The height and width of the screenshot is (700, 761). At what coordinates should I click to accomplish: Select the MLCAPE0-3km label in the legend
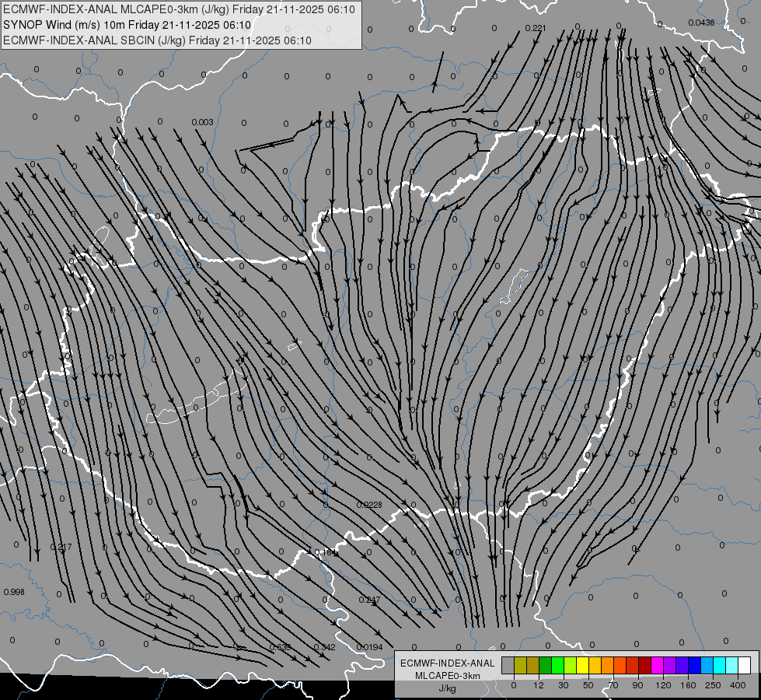coord(448,676)
